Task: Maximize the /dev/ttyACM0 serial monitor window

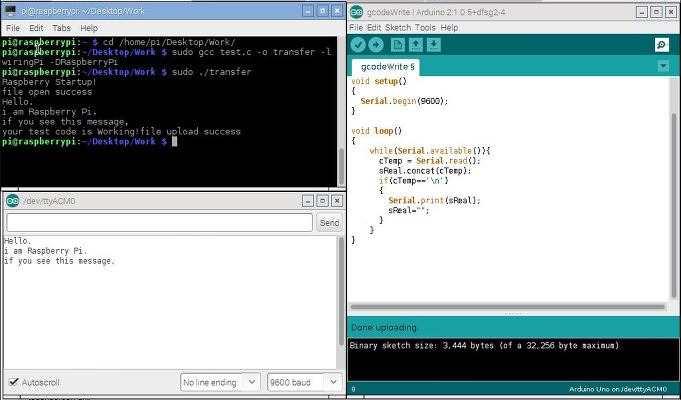Action: 322,201
